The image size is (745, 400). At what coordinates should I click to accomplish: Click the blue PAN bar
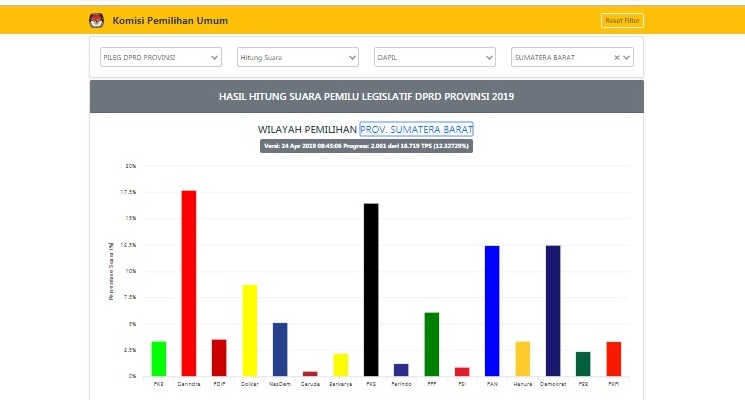click(492, 311)
